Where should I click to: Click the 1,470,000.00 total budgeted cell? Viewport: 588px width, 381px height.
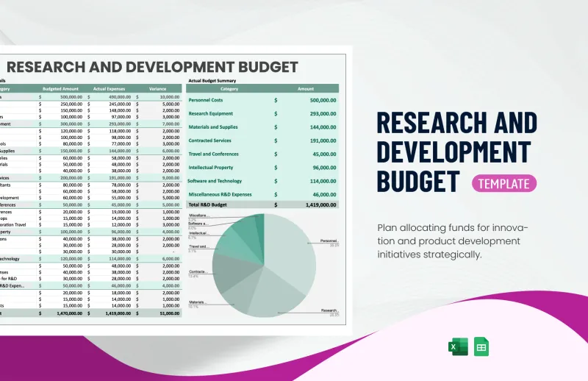tap(69, 313)
